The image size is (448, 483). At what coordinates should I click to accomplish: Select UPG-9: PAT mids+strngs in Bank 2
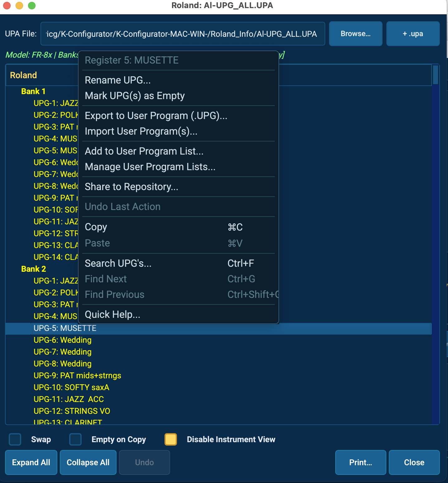[77, 375]
